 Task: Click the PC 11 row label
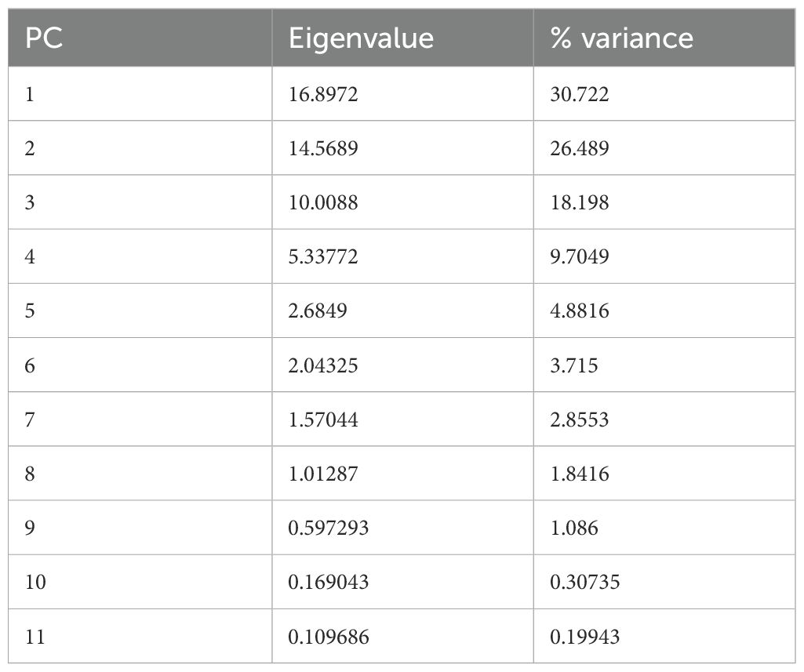[x=35, y=637]
